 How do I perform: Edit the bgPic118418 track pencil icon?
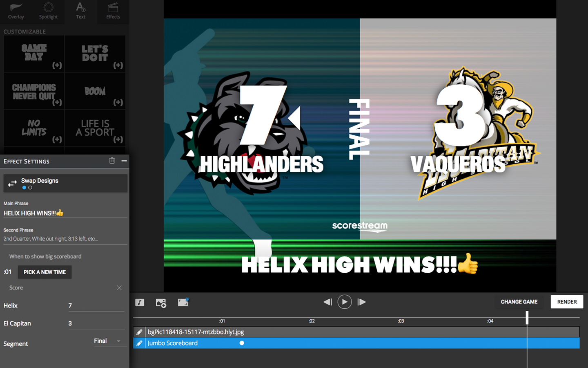pos(139,332)
